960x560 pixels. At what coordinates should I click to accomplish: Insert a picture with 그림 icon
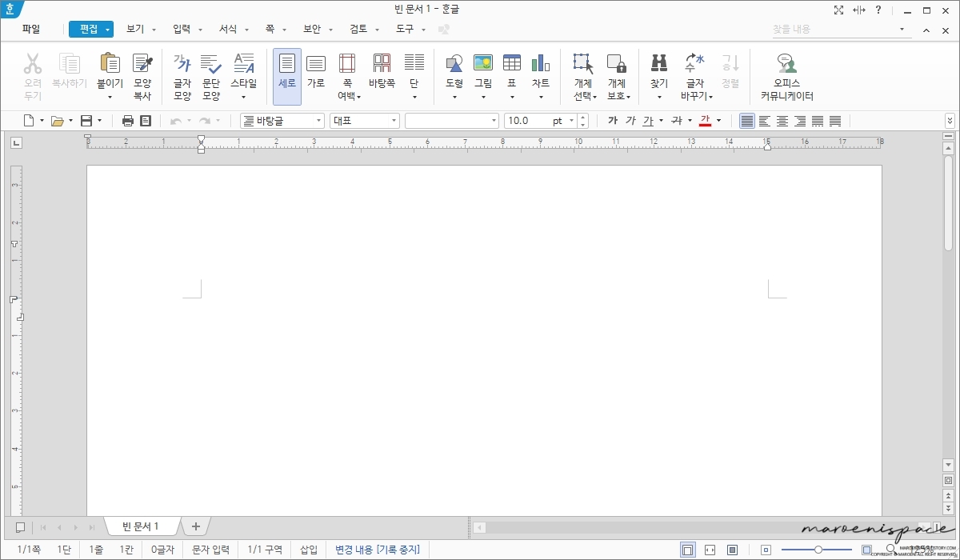483,62
